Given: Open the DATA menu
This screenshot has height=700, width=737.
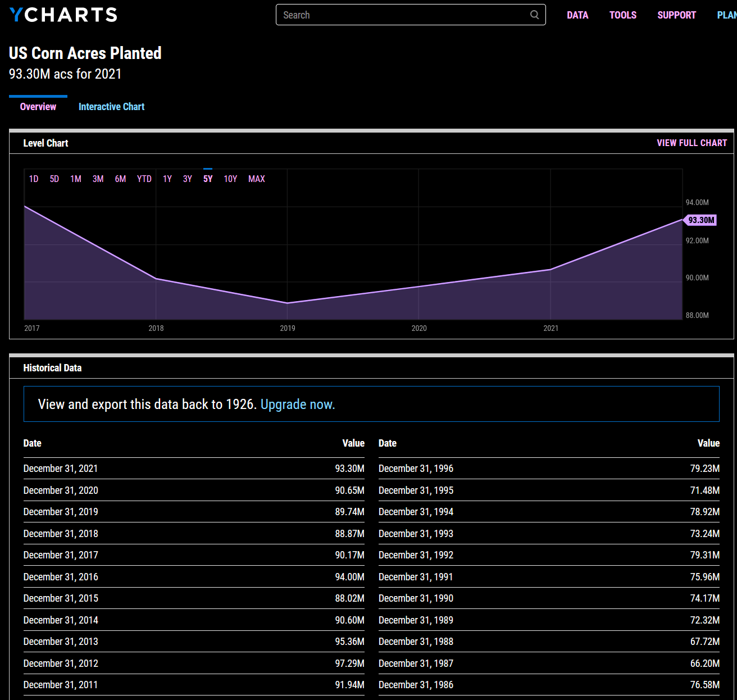Looking at the screenshot, I should (577, 15).
